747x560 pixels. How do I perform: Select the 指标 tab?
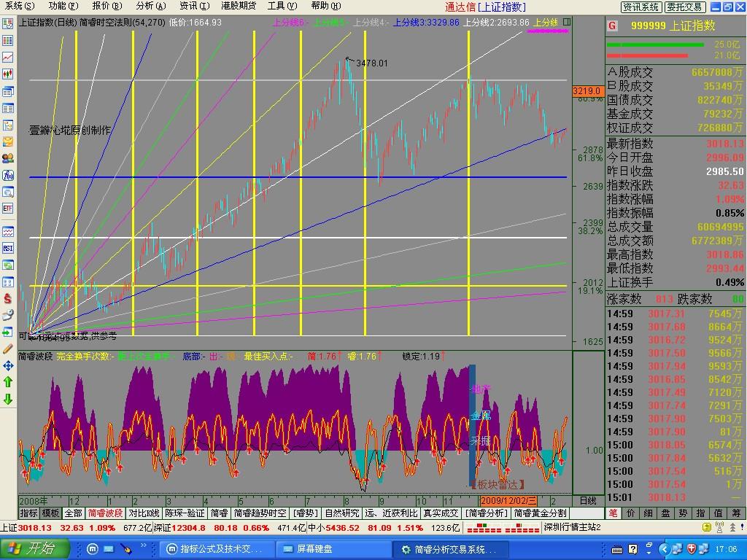tap(29, 513)
